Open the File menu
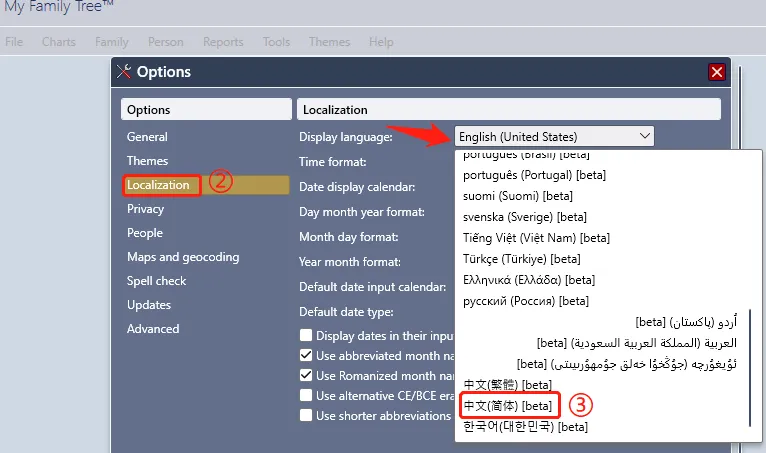766x453 pixels. pyautogui.click(x=14, y=42)
